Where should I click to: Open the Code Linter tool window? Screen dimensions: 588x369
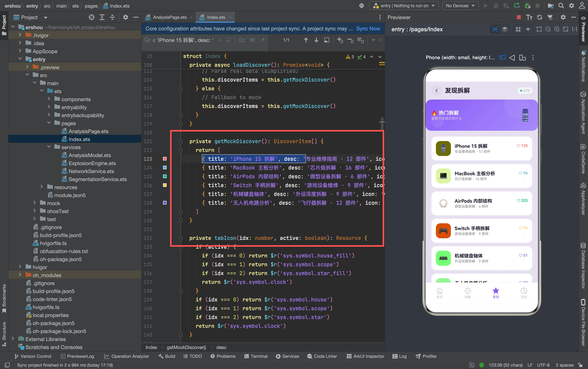point(322,356)
